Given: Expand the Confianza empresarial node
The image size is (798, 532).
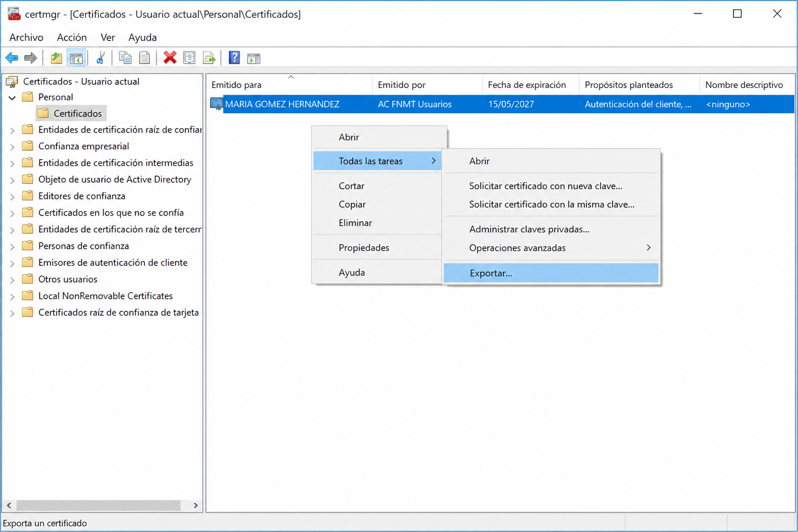Looking at the screenshot, I should [12, 147].
